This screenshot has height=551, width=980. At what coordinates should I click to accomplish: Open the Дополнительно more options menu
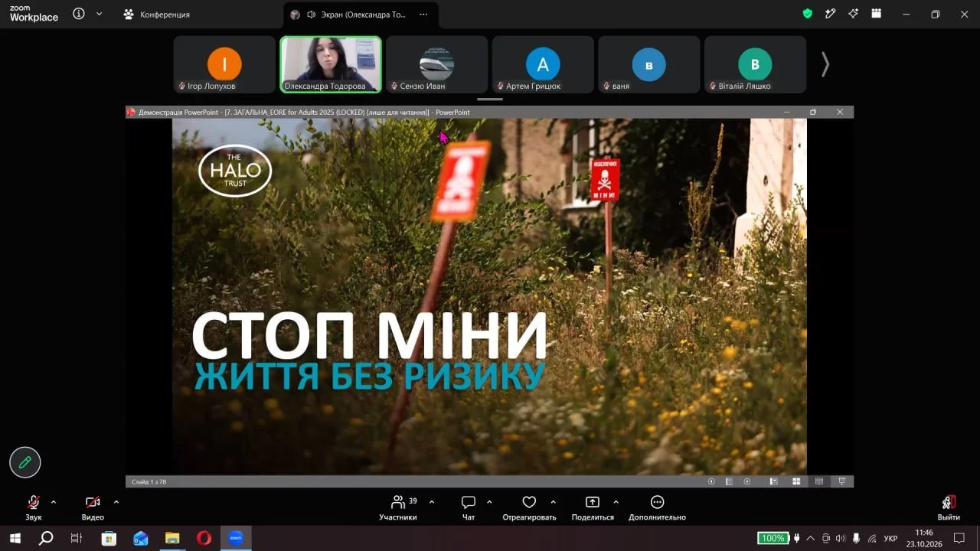(x=657, y=507)
